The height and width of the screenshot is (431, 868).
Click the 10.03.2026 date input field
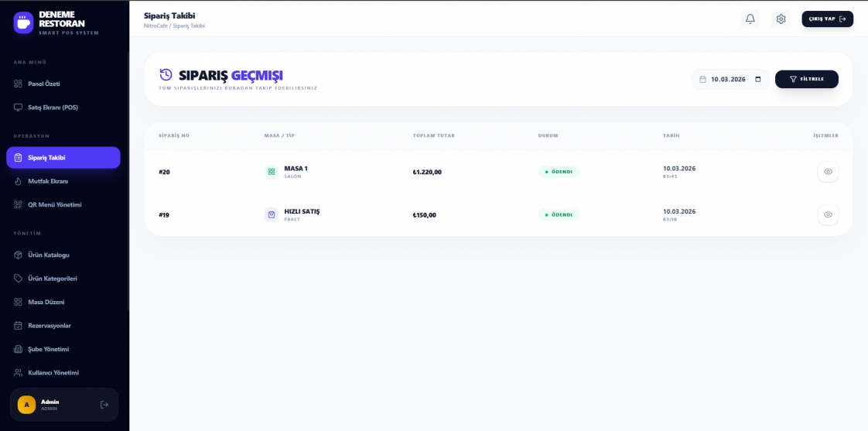point(727,79)
